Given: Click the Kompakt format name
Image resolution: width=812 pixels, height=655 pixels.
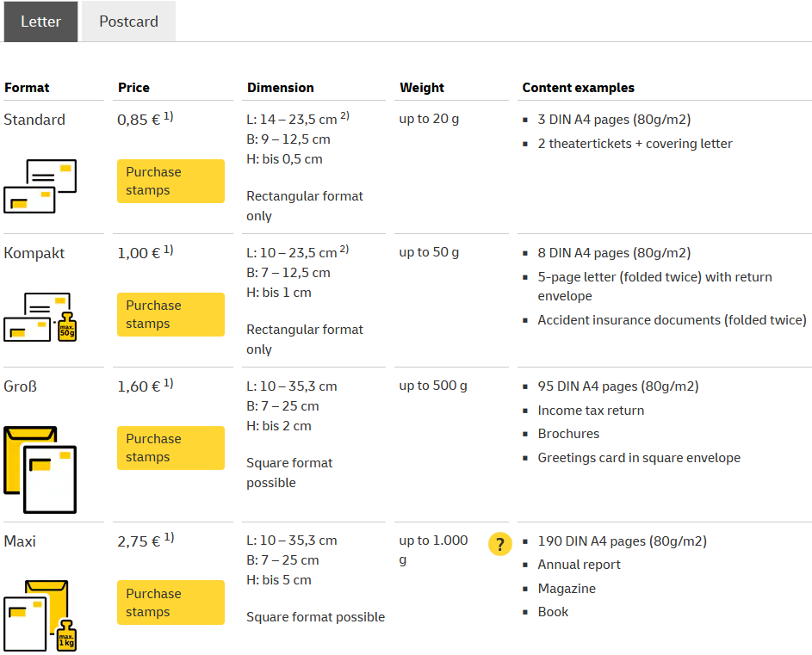Looking at the screenshot, I should coord(34,253).
